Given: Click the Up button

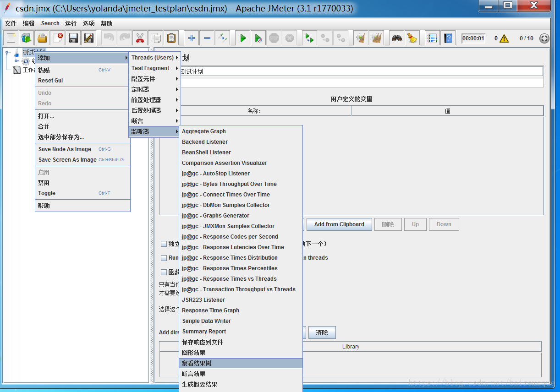Looking at the screenshot, I should [415, 224].
